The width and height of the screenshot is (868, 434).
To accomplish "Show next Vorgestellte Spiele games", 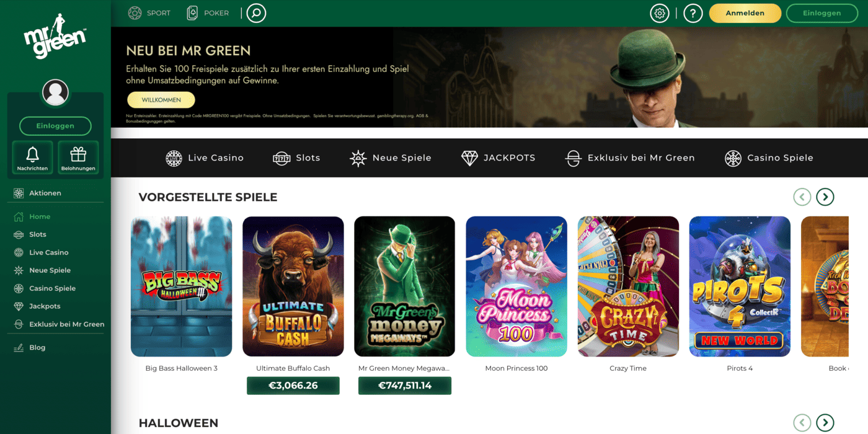I will [x=825, y=197].
